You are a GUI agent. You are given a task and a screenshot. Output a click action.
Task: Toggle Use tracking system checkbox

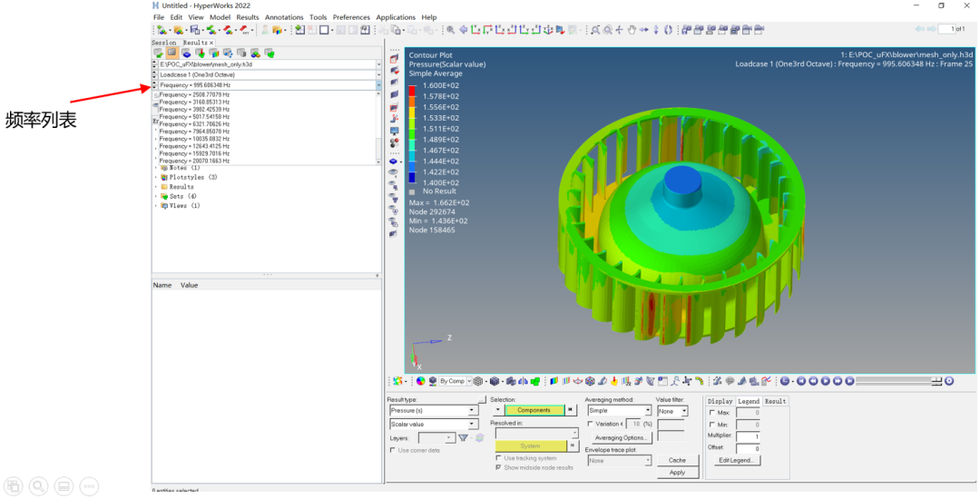498,458
